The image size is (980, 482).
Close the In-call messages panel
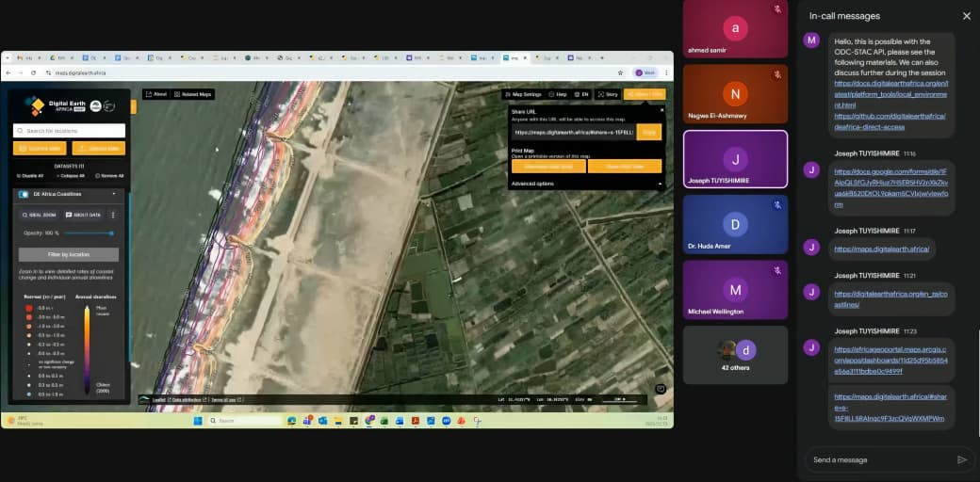pyautogui.click(x=966, y=16)
